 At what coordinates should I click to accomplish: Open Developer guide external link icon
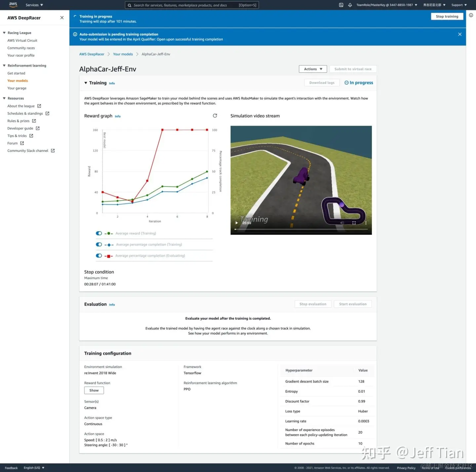coord(38,128)
